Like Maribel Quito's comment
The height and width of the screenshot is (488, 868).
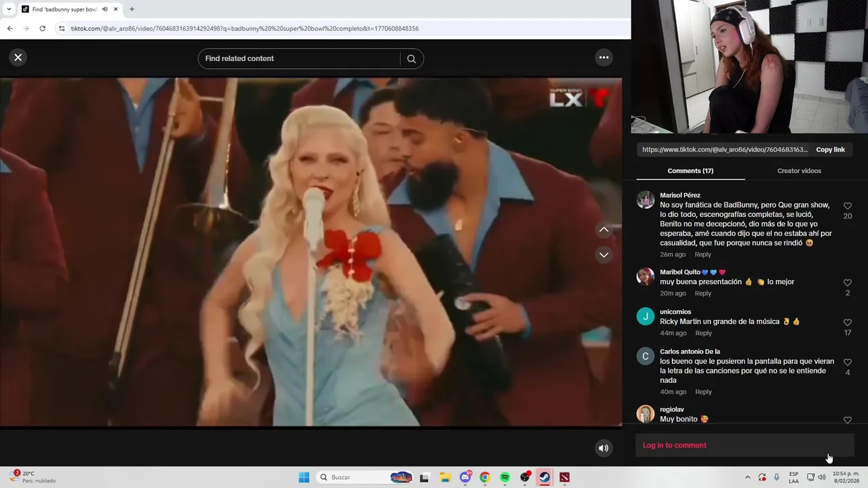click(847, 283)
